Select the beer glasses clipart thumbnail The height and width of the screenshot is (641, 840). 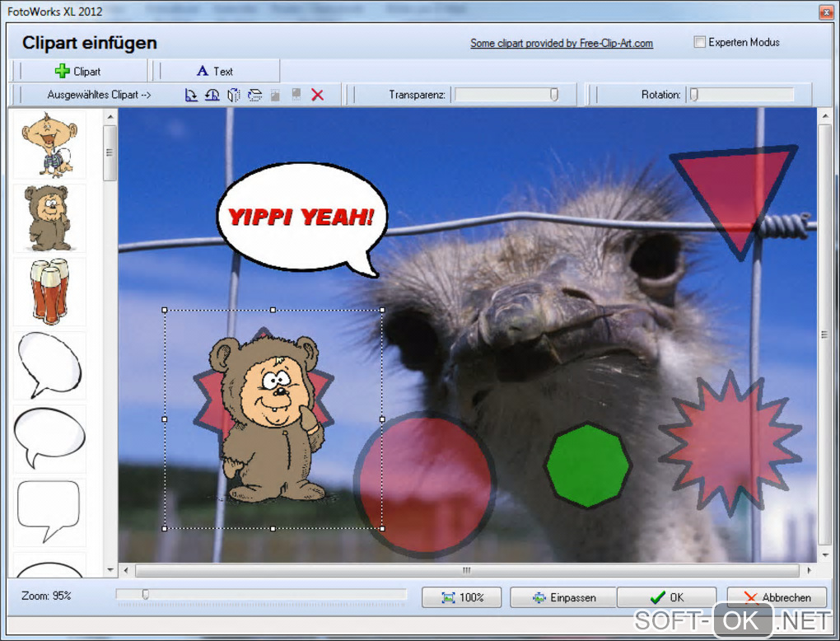(49, 292)
